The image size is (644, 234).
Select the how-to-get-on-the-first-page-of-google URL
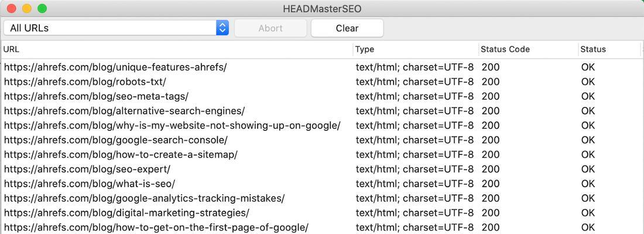tap(156, 227)
